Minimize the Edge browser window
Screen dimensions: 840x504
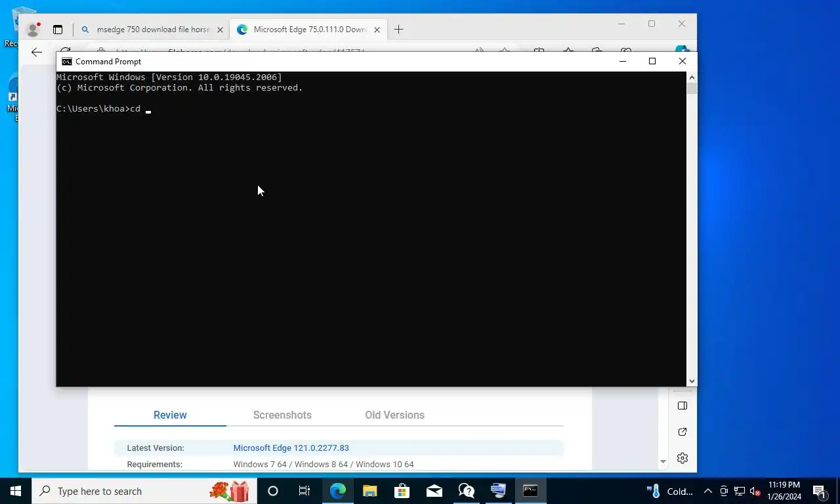(621, 24)
